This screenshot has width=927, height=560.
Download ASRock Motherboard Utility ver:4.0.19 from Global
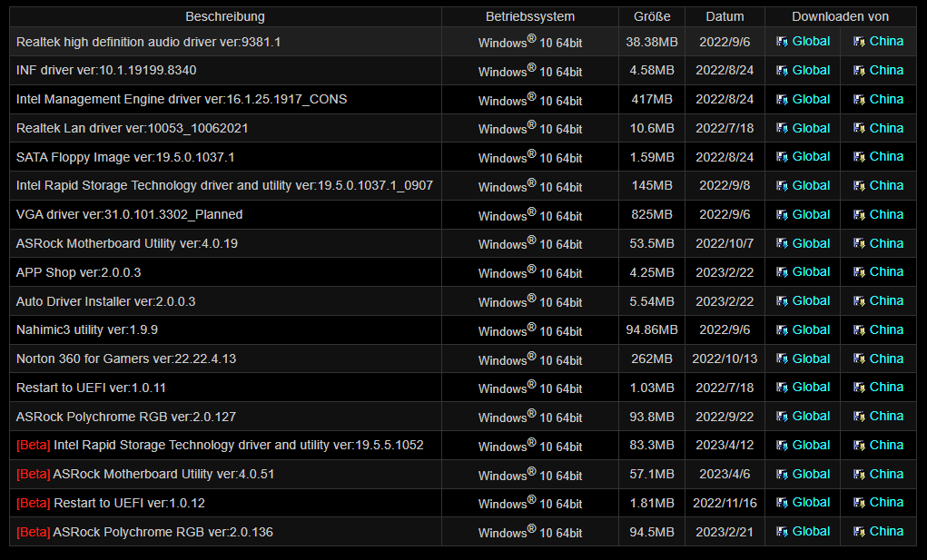[811, 243]
